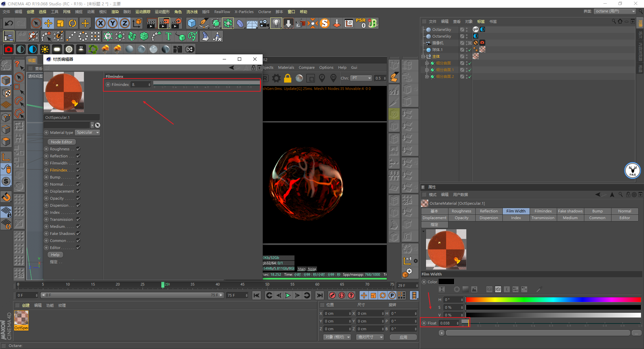Toggle the Displacement channel checkbox
The width and height of the screenshot is (644, 349).
pyautogui.click(x=78, y=191)
